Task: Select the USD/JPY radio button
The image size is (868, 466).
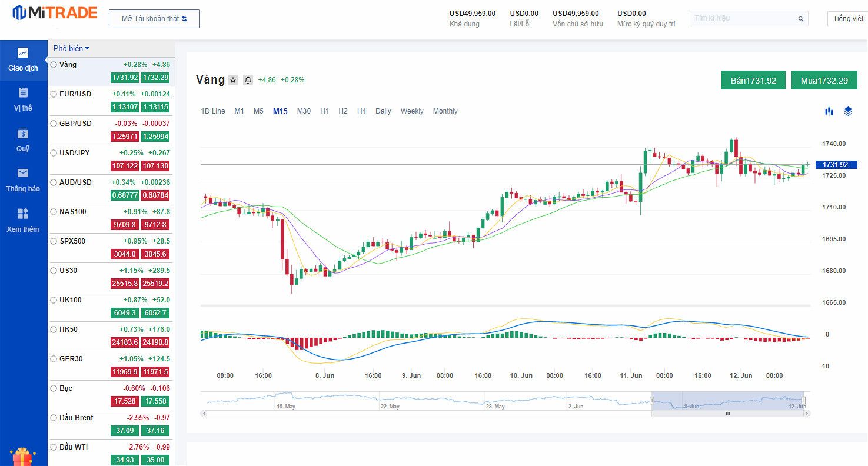Action: tap(54, 153)
